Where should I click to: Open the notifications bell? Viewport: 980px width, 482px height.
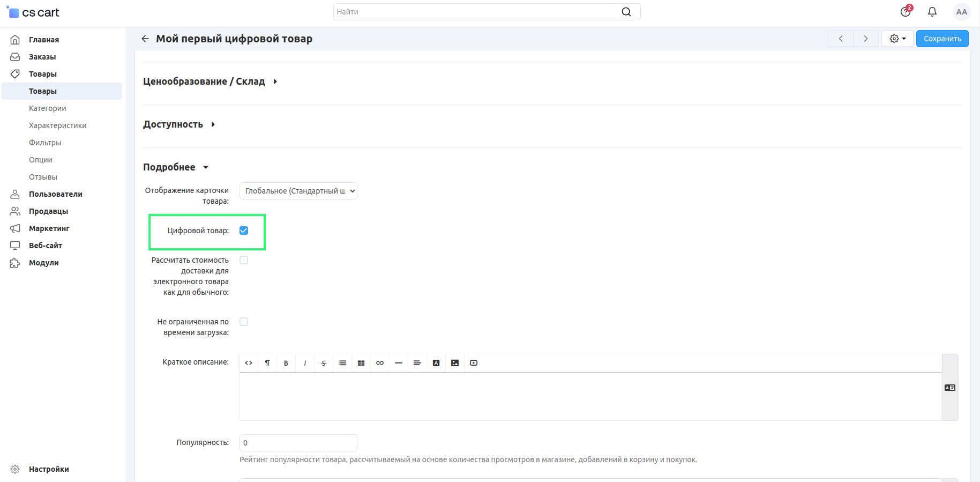pyautogui.click(x=932, y=12)
